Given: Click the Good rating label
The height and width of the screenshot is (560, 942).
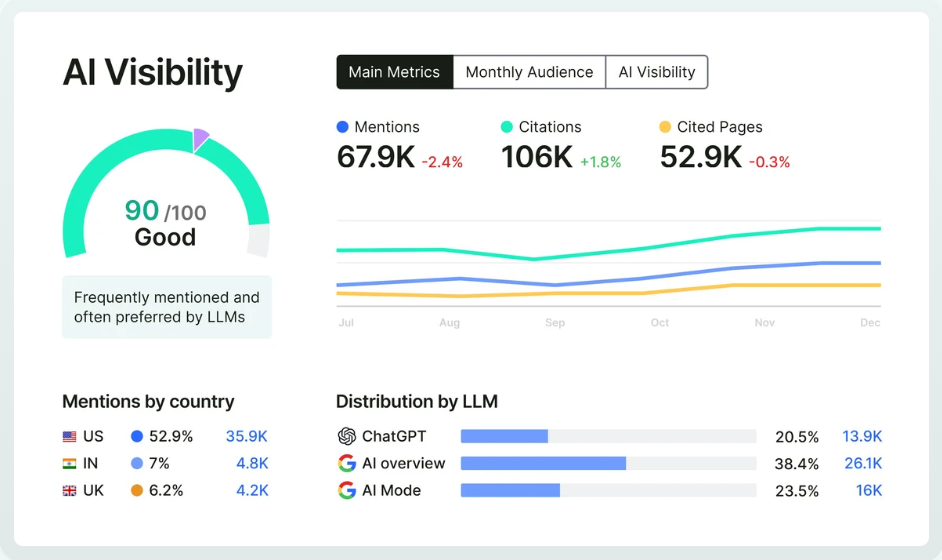Looking at the screenshot, I should pyautogui.click(x=165, y=237).
